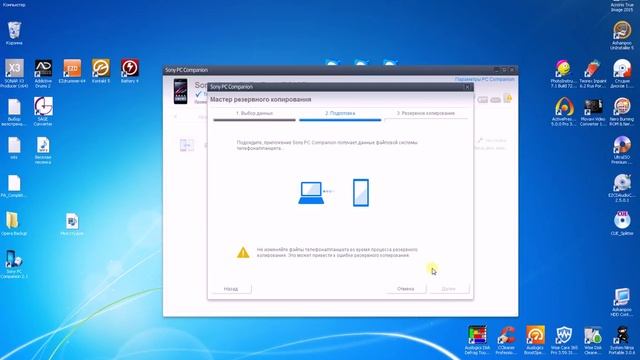This screenshot has height=360, width=640.
Task: Open the Корзина recycle bin icon
Action: click(x=14, y=33)
